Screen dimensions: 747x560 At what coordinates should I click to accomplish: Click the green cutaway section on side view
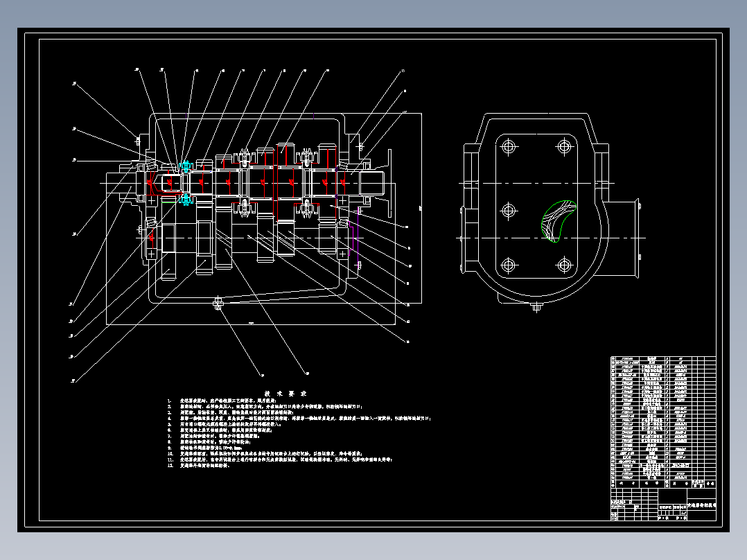559,221
